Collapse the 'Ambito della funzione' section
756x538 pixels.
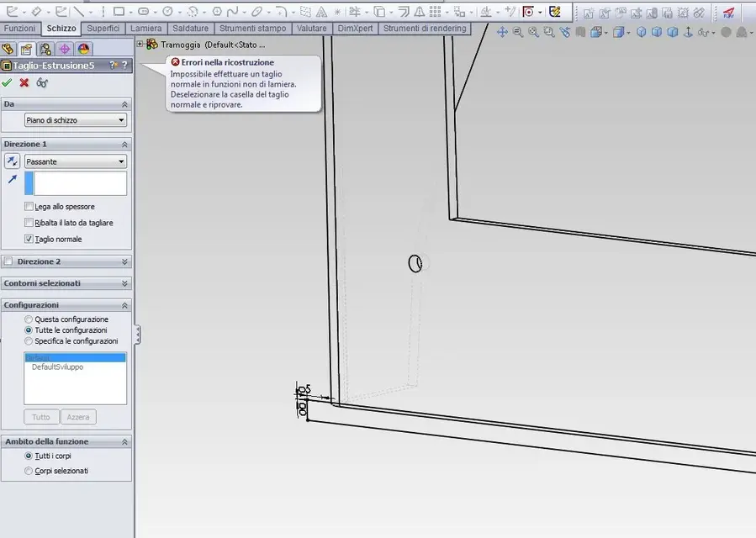[124, 441]
